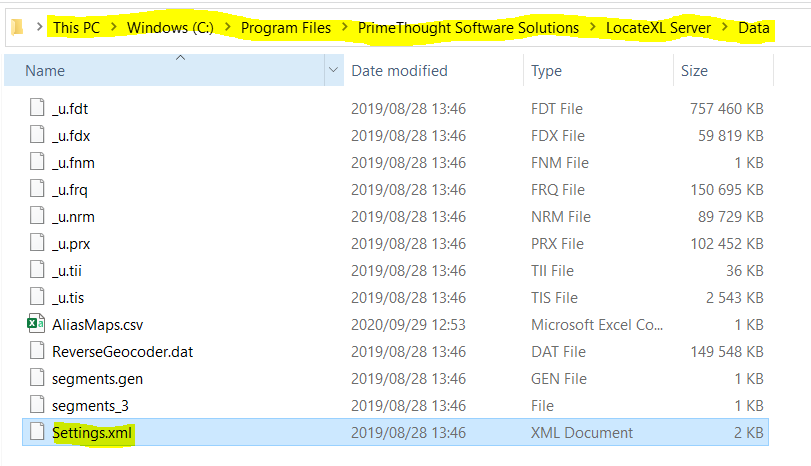This screenshot has height=466, width=811.
Task: Open the Name column filter dropdown arrow
Action: click(x=333, y=71)
